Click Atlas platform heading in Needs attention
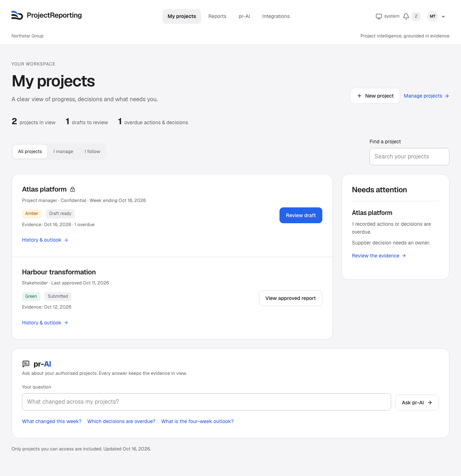The image size is (461, 476). tap(372, 213)
